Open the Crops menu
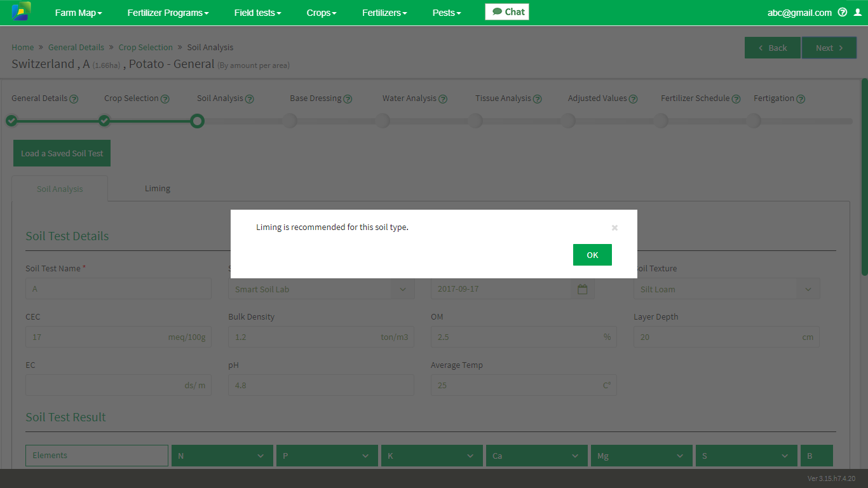 click(x=322, y=13)
